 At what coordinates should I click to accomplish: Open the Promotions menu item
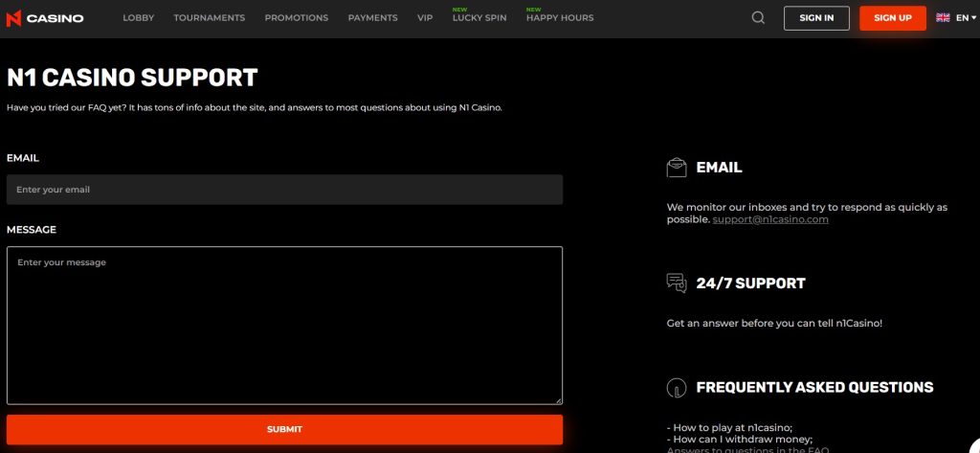pos(297,18)
